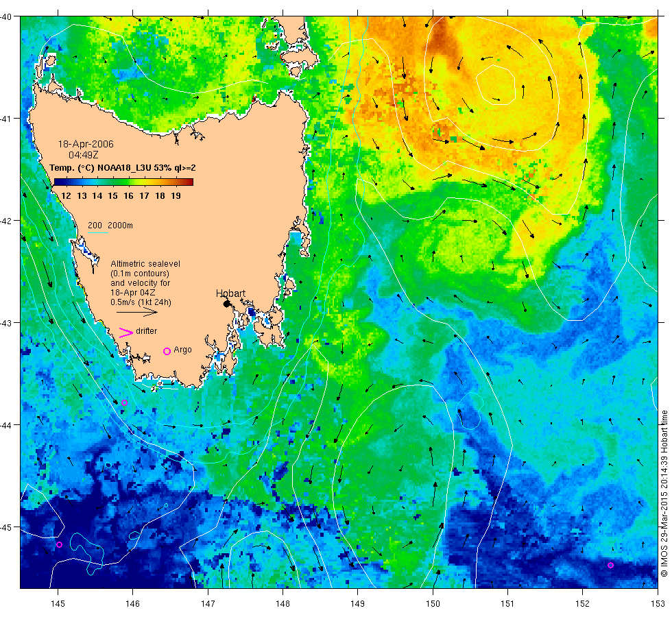Click the dark blue end of the temperature color bar
Viewport: 672px width, 617px height.
58,182
